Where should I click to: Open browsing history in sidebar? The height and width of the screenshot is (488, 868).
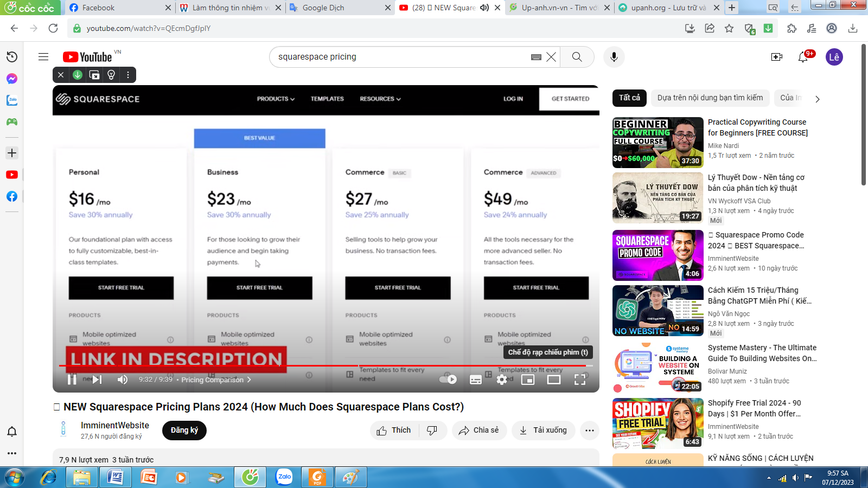point(12,57)
